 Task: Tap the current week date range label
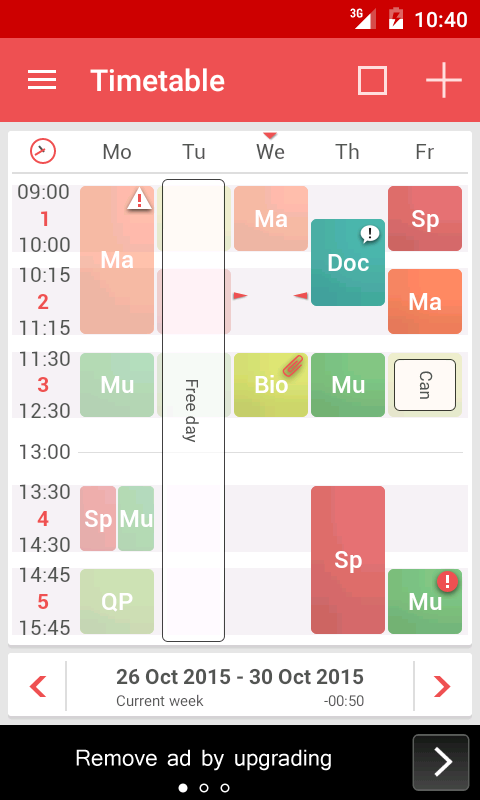point(240,677)
